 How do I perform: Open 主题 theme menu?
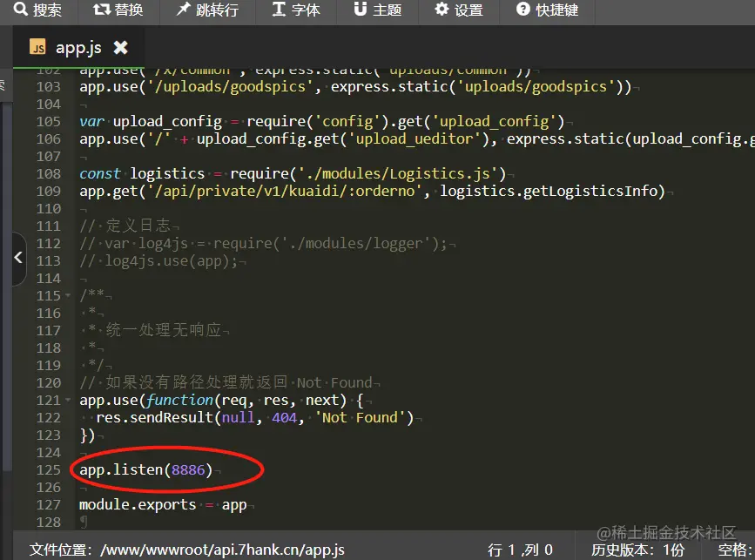[378, 10]
